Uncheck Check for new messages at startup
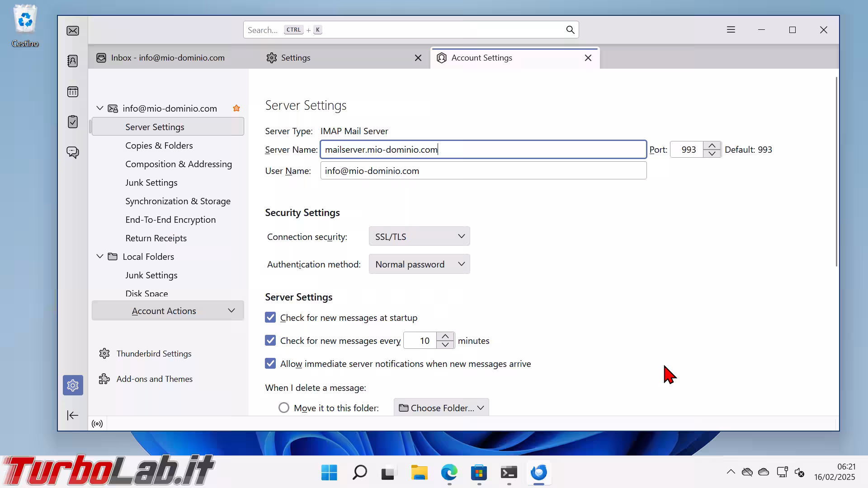Screen dimensions: 868x488 pyautogui.click(x=270, y=318)
